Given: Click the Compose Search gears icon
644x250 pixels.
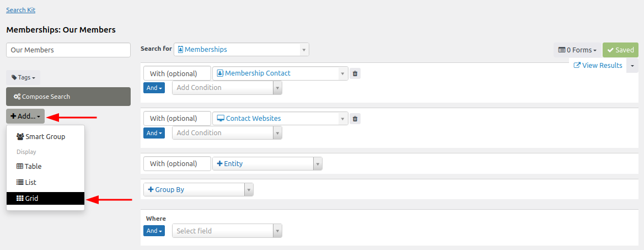Looking at the screenshot, I should coord(17,97).
